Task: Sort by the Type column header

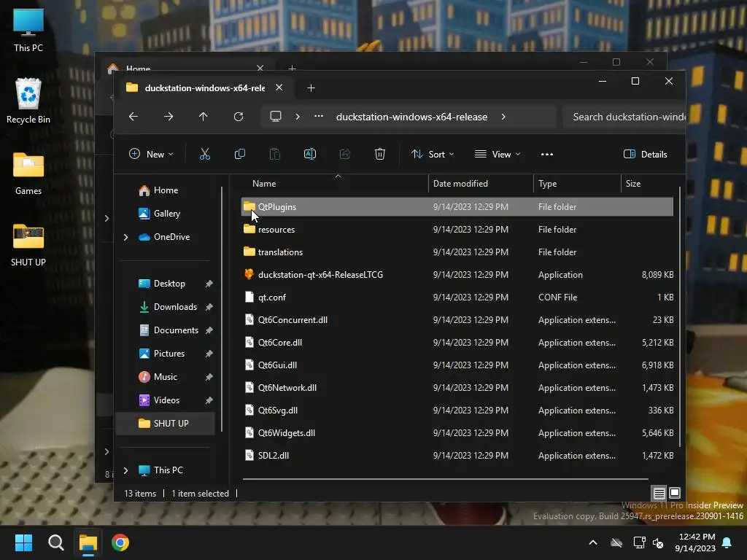Action: pyautogui.click(x=547, y=184)
